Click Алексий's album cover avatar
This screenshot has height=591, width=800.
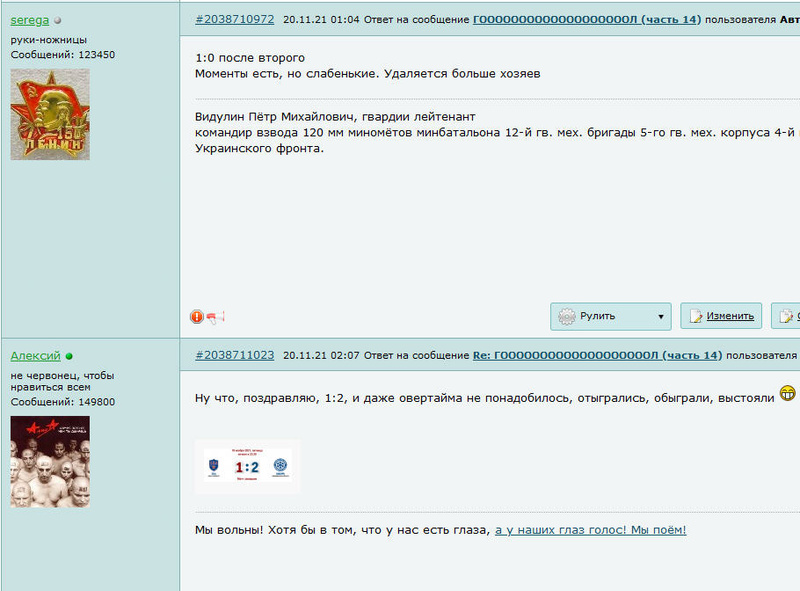point(50,461)
